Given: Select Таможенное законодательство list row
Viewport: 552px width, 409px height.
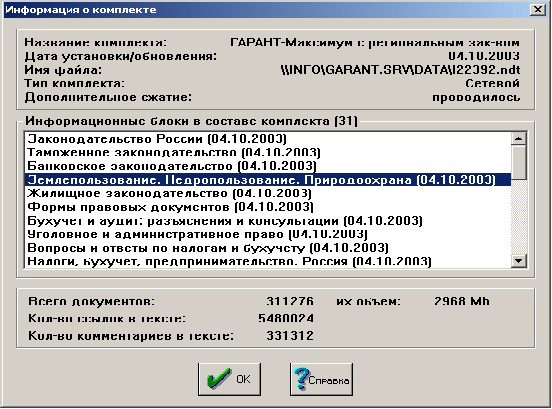Looking at the screenshot, I should 268,152.
